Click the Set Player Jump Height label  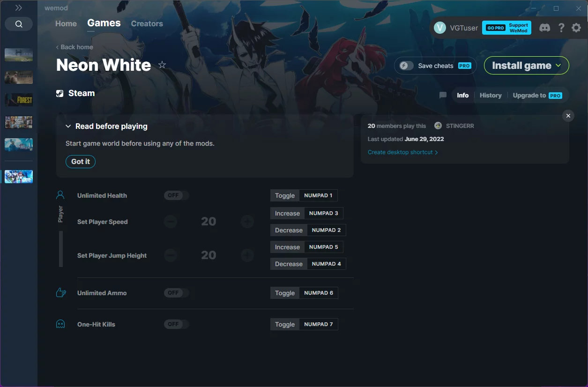[112, 255]
